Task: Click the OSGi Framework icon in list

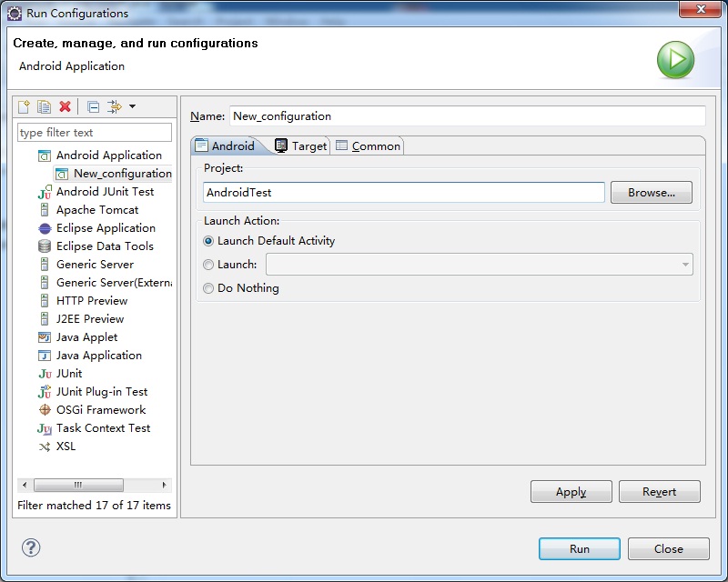Action: tap(45, 410)
